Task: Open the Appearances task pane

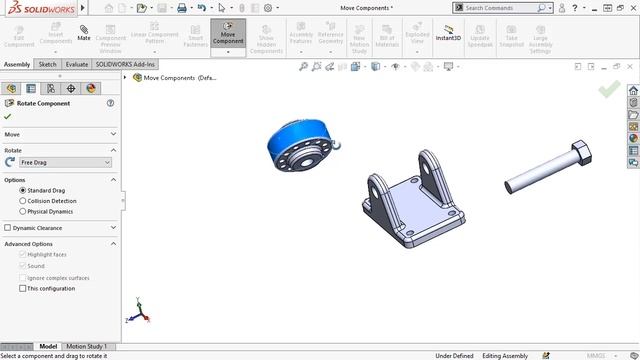Action: (633, 139)
